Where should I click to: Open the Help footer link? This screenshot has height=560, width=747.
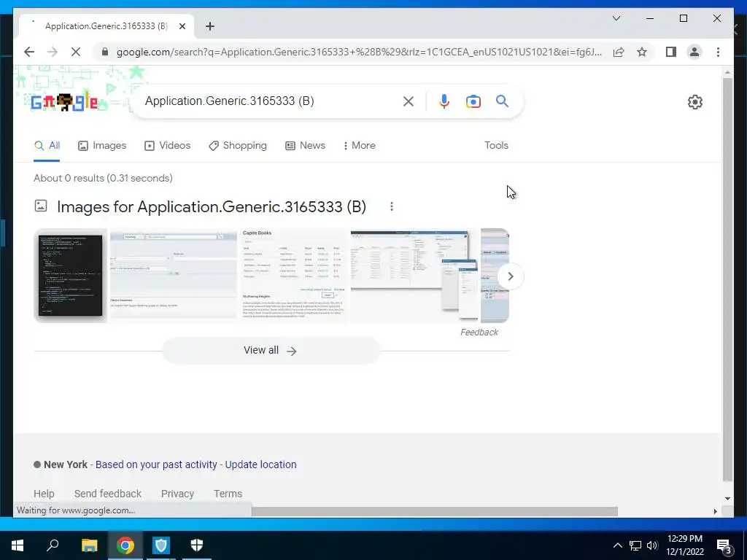coord(44,494)
